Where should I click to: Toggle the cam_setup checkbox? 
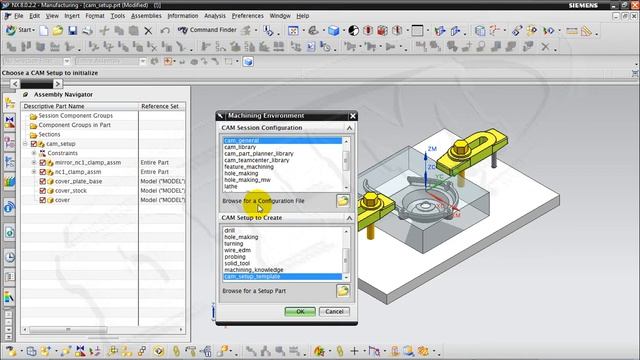click(34, 144)
